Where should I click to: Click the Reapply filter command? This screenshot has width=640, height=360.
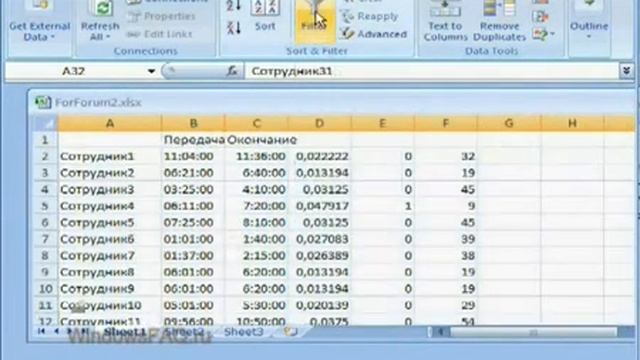point(370,16)
